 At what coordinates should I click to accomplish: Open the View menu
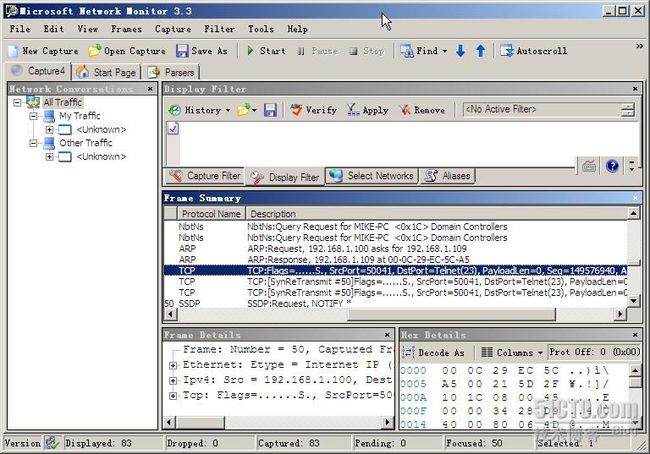click(x=87, y=29)
